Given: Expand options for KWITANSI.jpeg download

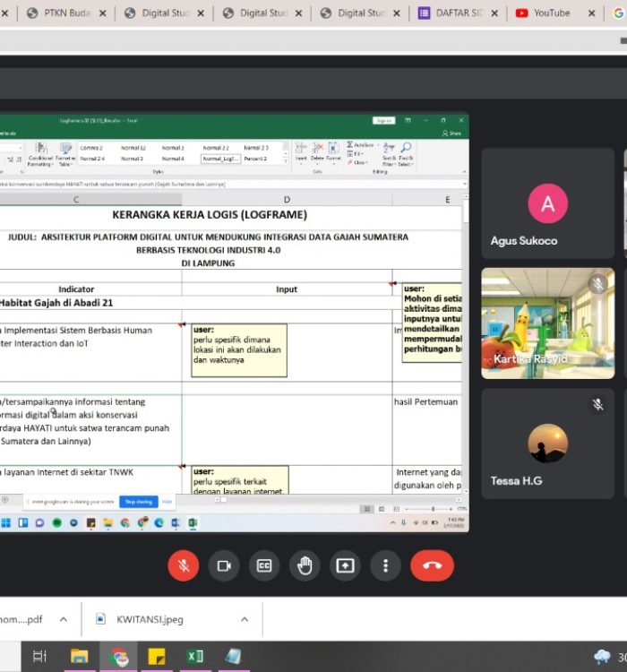Looking at the screenshot, I should click(x=245, y=619).
